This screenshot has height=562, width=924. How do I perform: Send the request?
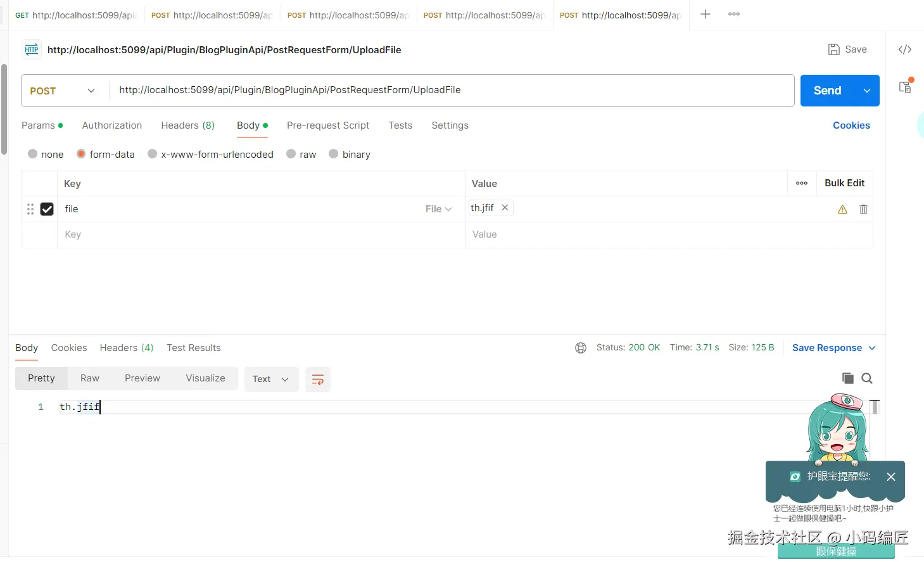click(828, 91)
